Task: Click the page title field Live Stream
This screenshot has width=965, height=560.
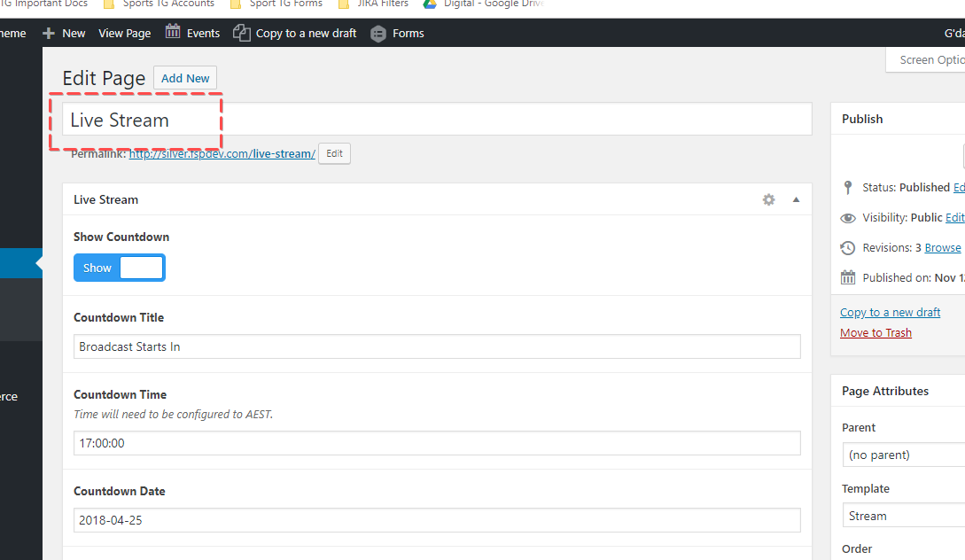Action: click(437, 120)
